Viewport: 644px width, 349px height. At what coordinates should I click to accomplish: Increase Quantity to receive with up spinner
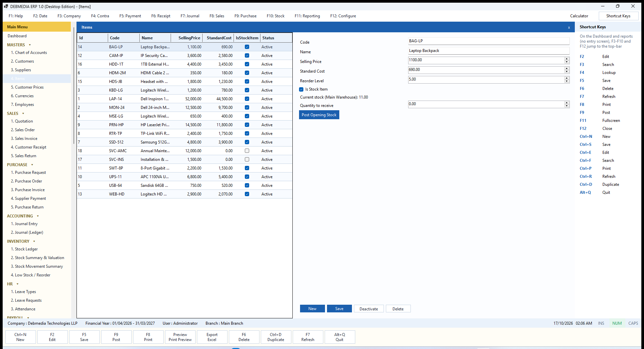tap(567, 103)
